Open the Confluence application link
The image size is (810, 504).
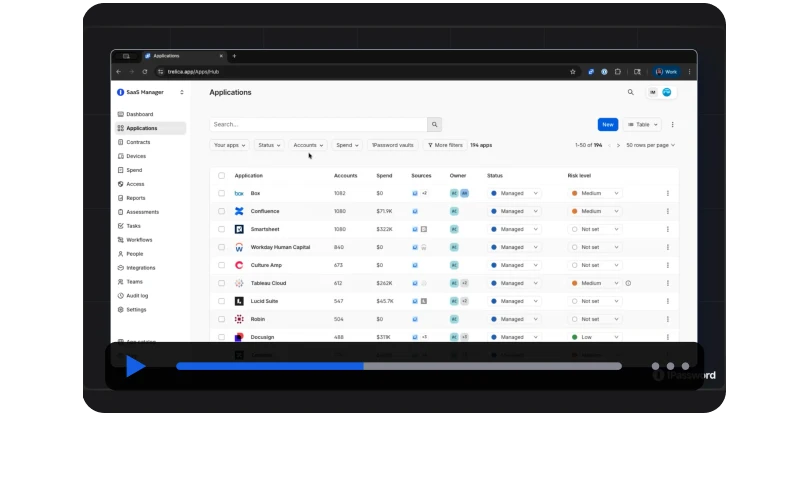[265, 211]
